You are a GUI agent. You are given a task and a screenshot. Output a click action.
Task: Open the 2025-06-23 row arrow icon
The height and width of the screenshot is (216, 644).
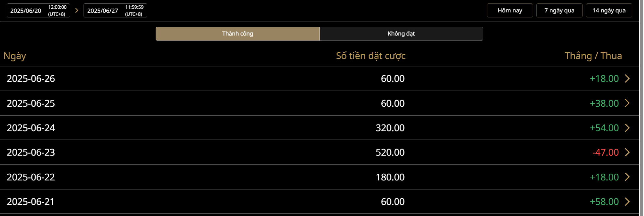pyautogui.click(x=627, y=152)
